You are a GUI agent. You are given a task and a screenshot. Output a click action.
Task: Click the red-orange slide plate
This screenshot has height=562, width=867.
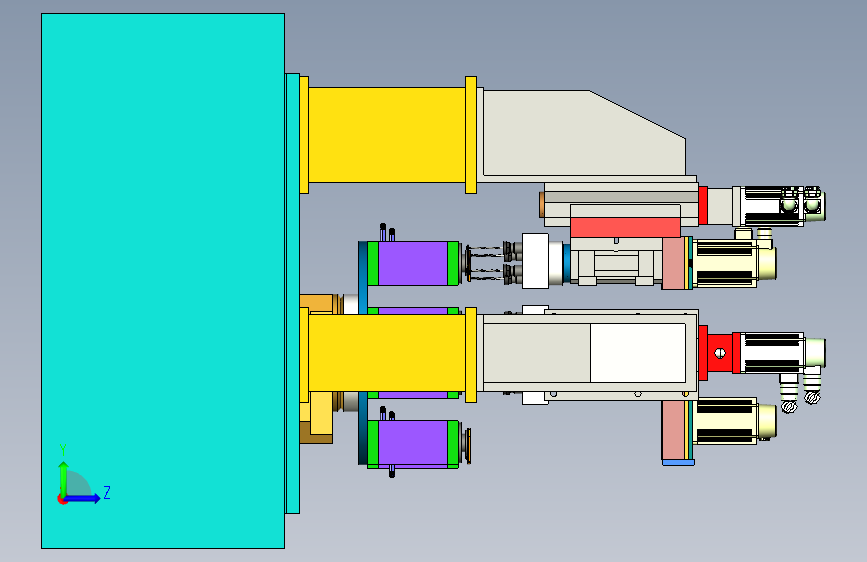pos(625,227)
